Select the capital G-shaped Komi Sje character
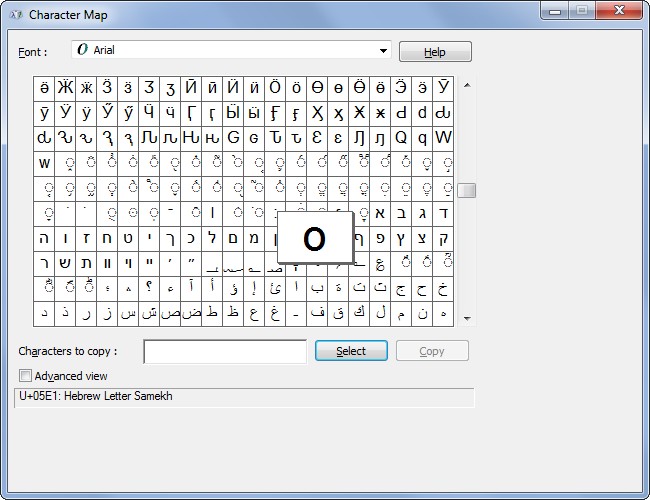Image resolution: width=650 pixels, height=500 pixels. (233, 138)
